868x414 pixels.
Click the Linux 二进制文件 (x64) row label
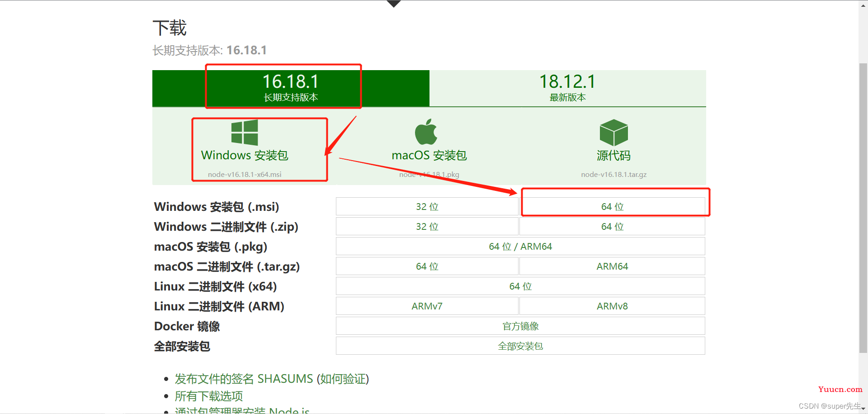pyautogui.click(x=216, y=286)
